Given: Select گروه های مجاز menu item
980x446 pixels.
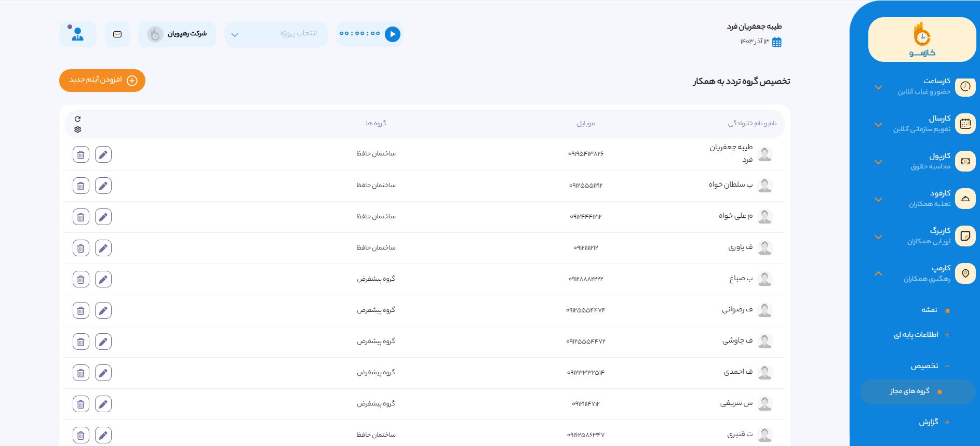Looking at the screenshot, I should click(x=910, y=391).
